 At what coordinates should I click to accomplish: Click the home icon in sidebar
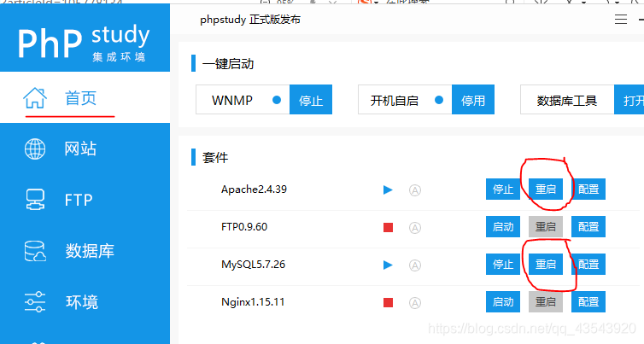tap(35, 97)
